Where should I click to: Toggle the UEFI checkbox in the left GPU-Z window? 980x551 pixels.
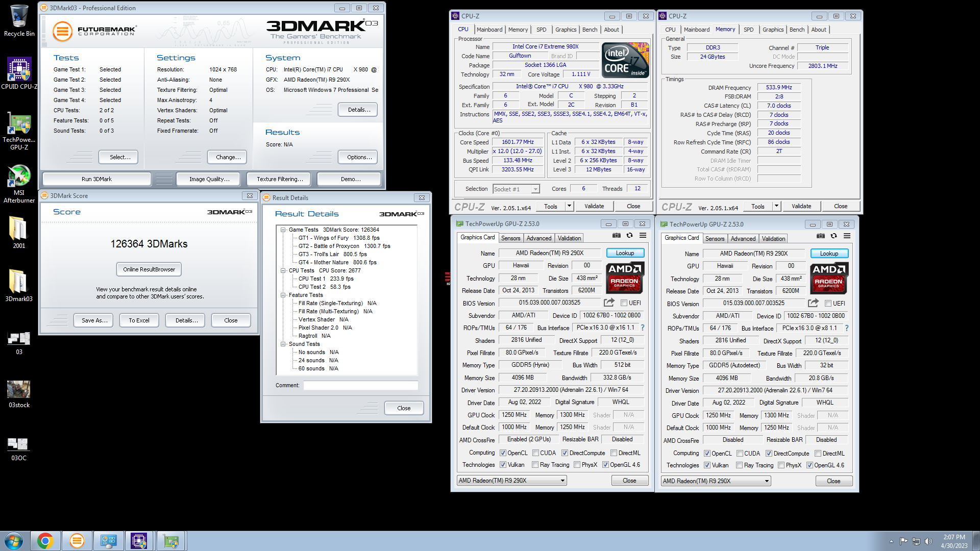pos(624,303)
